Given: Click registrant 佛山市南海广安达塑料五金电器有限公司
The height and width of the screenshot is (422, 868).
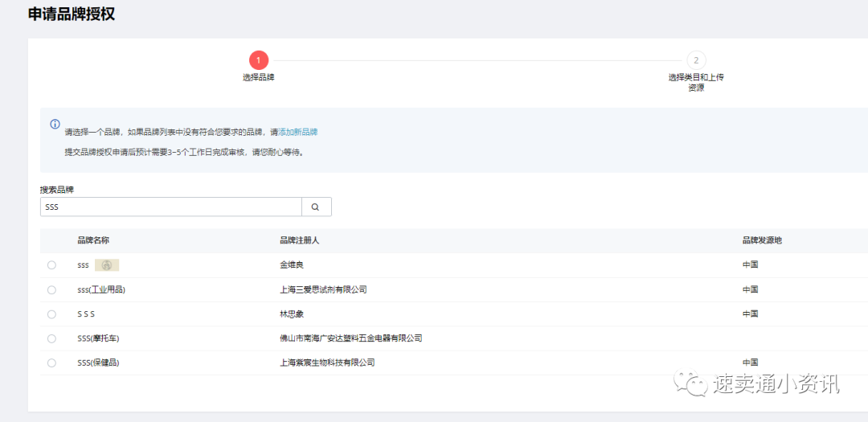Looking at the screenshot, I should click(x=350, y=338).
